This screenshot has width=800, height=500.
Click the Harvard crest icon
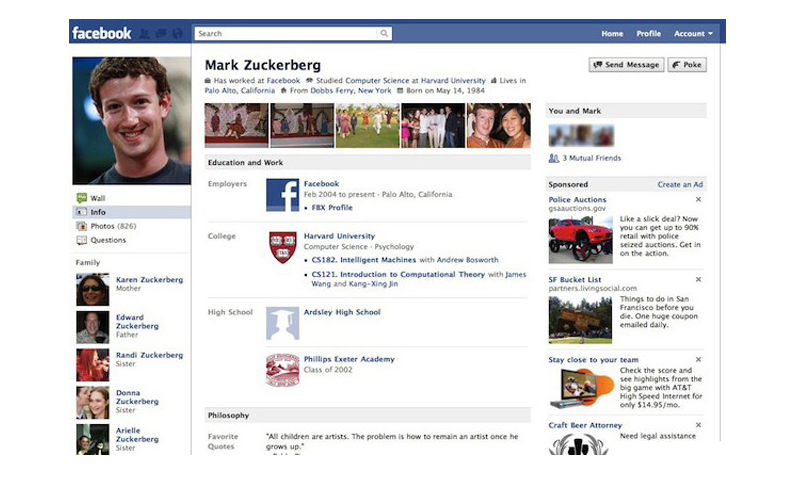pos(283,247)
